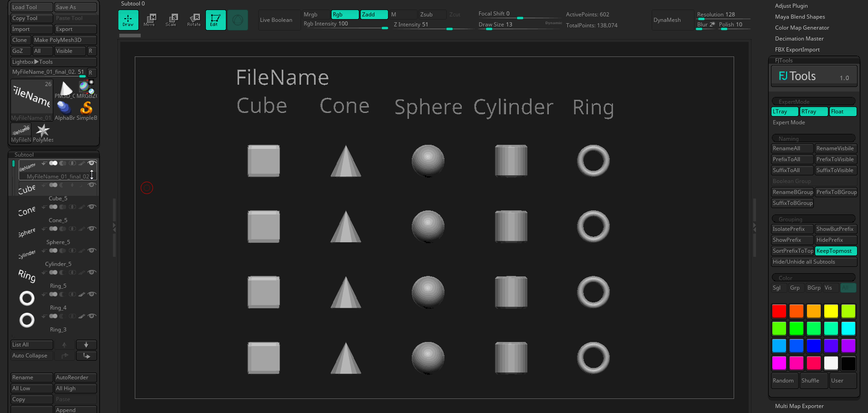Collapse the Grouping section header
Viewport: 868px width, 413px height.
[x=813, y=219]
